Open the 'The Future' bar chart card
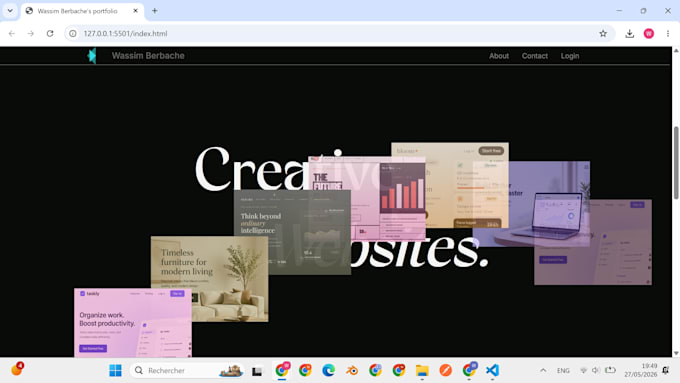Viewport: 680px width, 383px height. [x=366, y=199]
